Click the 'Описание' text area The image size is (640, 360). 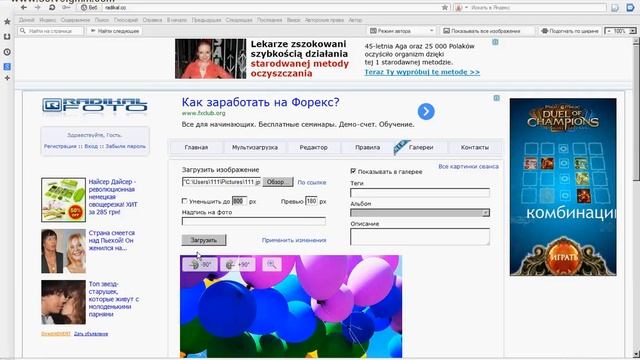pyautogui.click(x=420, y=237)
